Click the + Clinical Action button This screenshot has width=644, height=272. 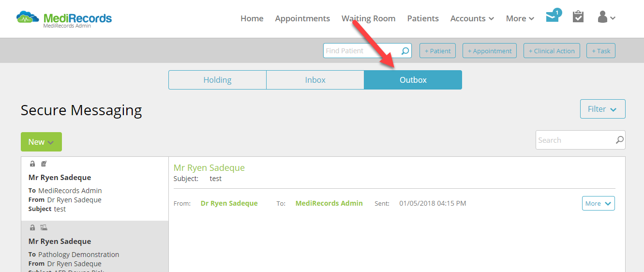coord(552,51)
